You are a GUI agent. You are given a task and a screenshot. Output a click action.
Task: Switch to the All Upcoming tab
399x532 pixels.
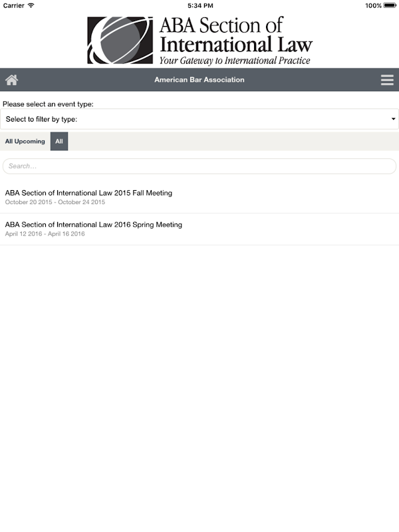point(25,141)
